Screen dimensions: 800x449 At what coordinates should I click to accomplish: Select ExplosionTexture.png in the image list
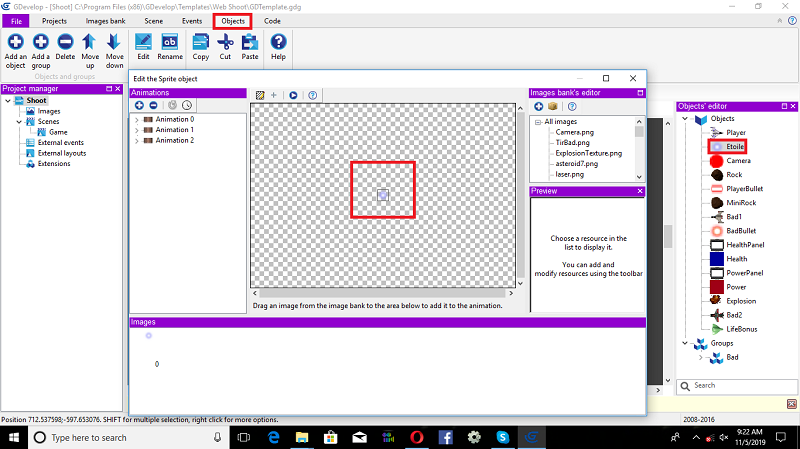(x=589, y=153)
